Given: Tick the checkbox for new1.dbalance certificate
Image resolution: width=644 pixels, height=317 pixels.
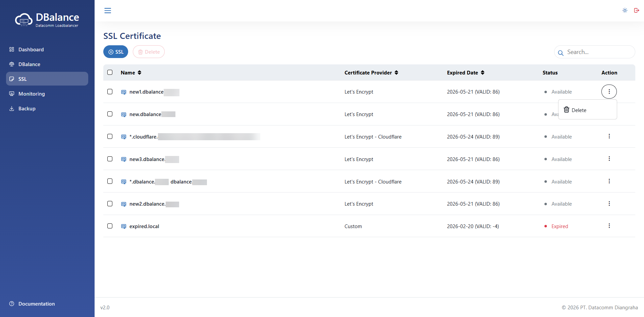Looking at the screenshot, I should click(x=110, y=92).
